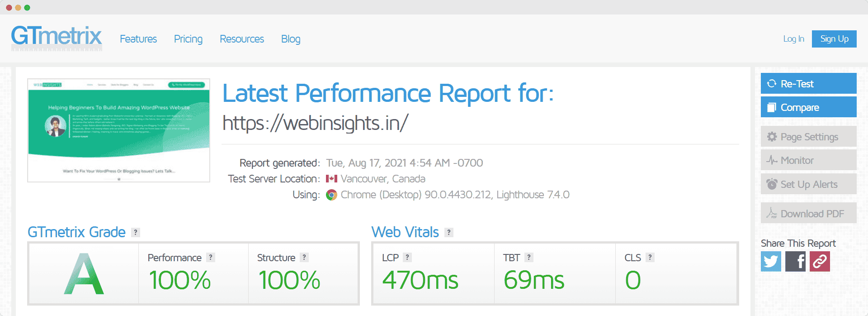Click the Log In link
Image resolution: width=868 pixels, height=316 pixels.
pos(793,39)
